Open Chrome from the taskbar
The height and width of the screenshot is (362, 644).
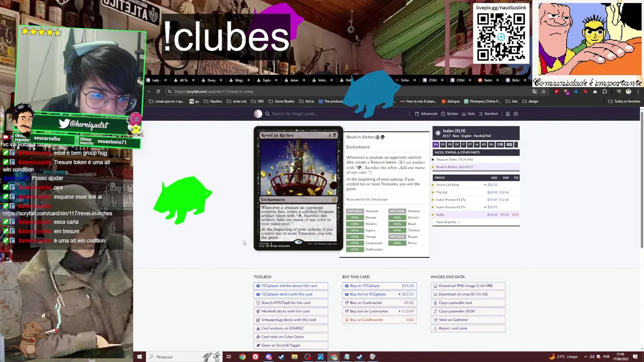243,357
